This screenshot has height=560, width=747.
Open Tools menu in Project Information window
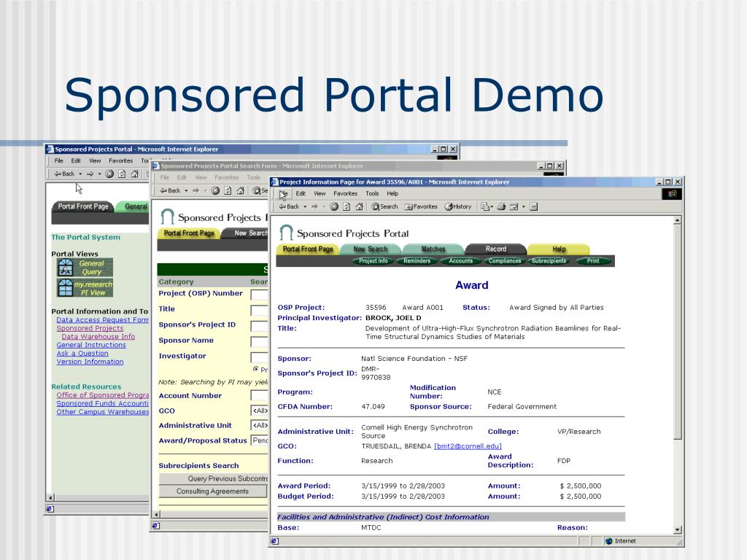tap(372, 194)
